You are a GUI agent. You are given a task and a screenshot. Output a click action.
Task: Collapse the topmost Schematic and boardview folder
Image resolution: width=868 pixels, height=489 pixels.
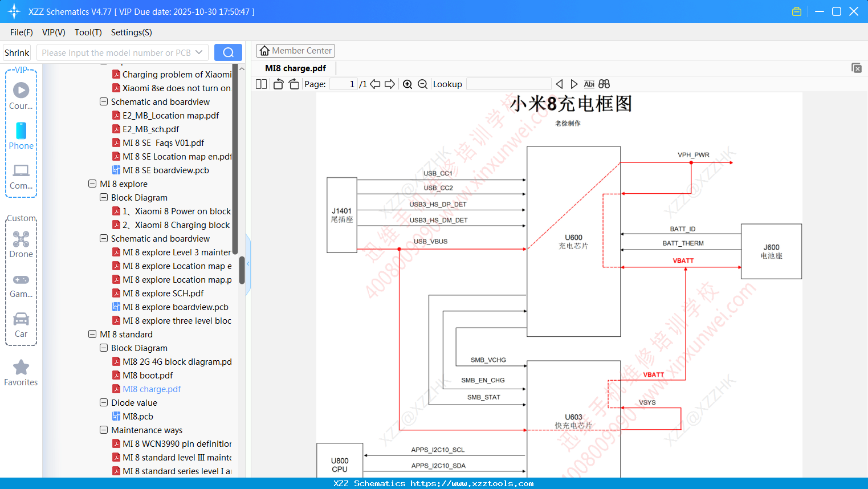tap(104, 102)
